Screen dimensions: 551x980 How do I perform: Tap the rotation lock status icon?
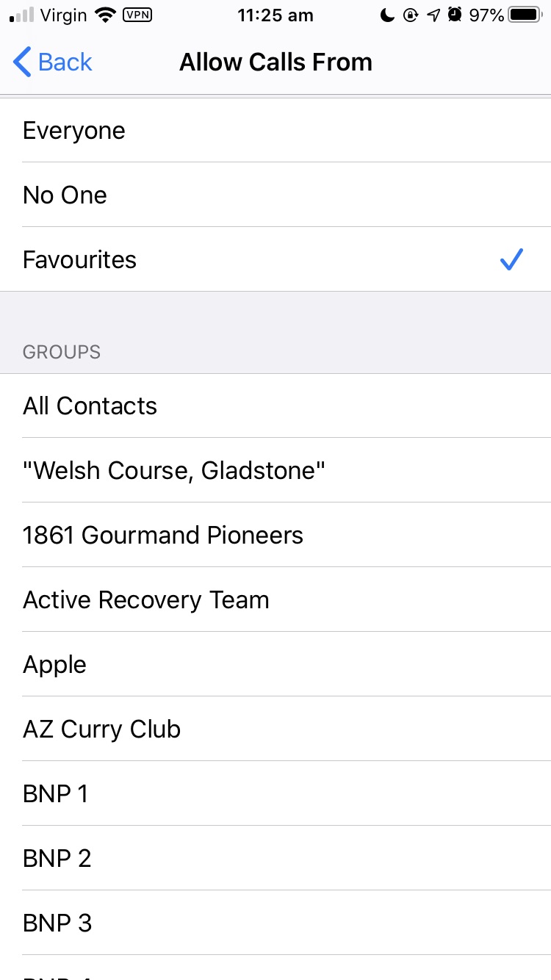(411, 15)
